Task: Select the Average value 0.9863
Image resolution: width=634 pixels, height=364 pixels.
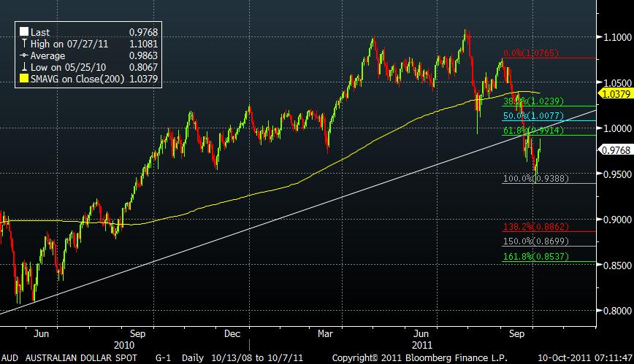Action: (x=144, y=55)
